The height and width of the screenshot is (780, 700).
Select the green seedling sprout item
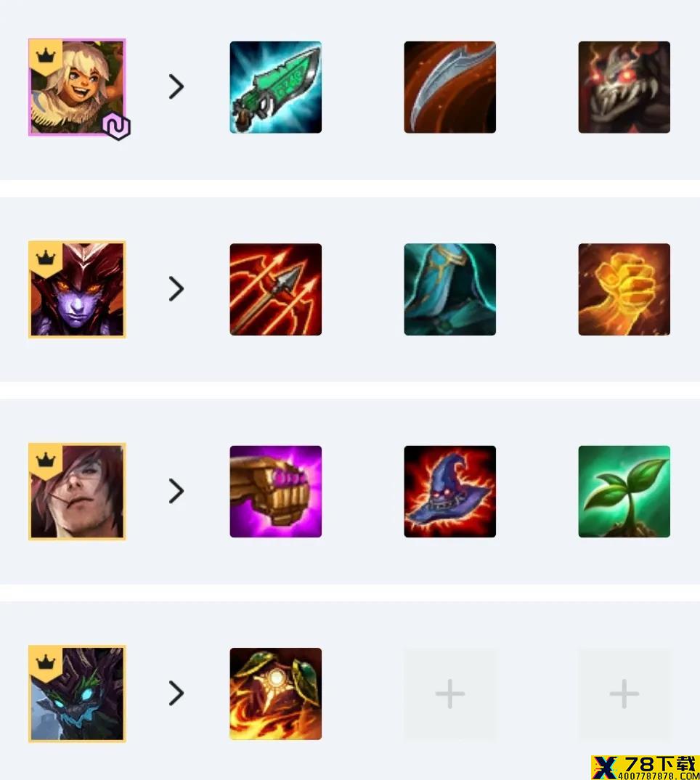pos(624,492)
